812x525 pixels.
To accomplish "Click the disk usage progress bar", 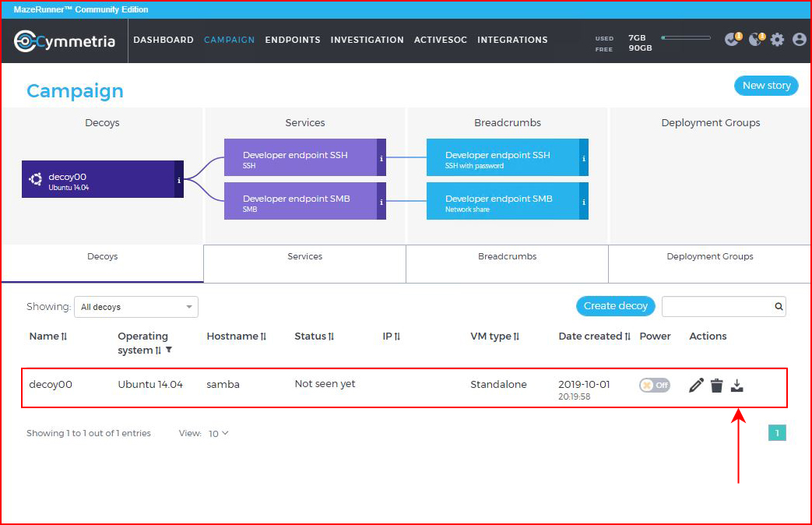I will tap(686, 38).
